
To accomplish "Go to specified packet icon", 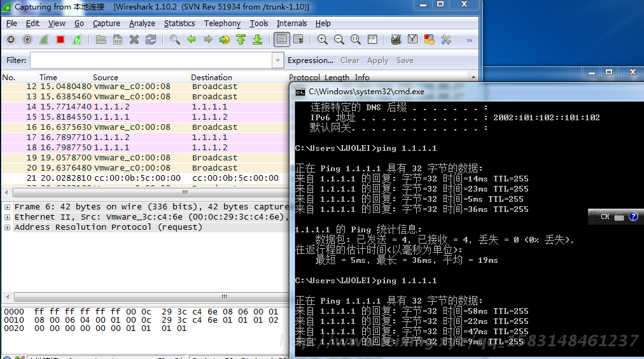I will tap(224, 39).
